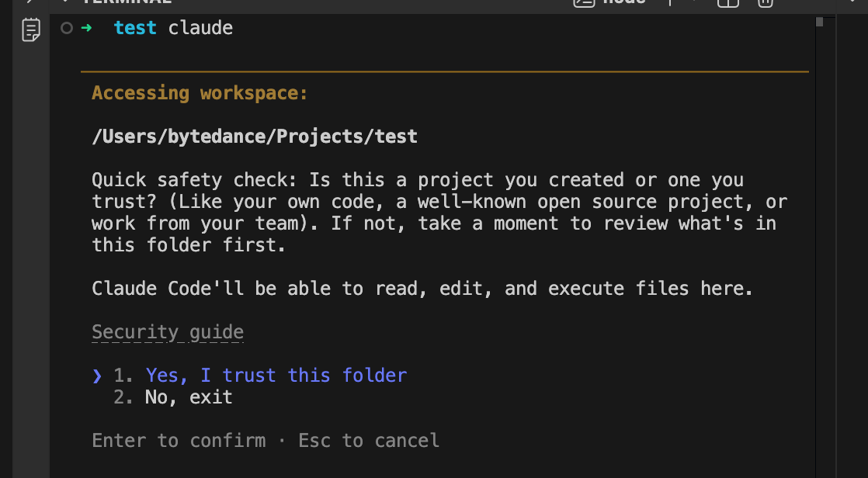Click the /Users/bytedance/Projects/test workspace path
The image size is (868, 478).
255,137
